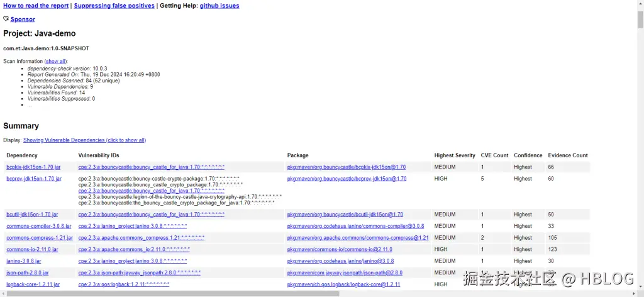
Task: Select the Vulnerabilities Found 14 line
Action: 56,93
